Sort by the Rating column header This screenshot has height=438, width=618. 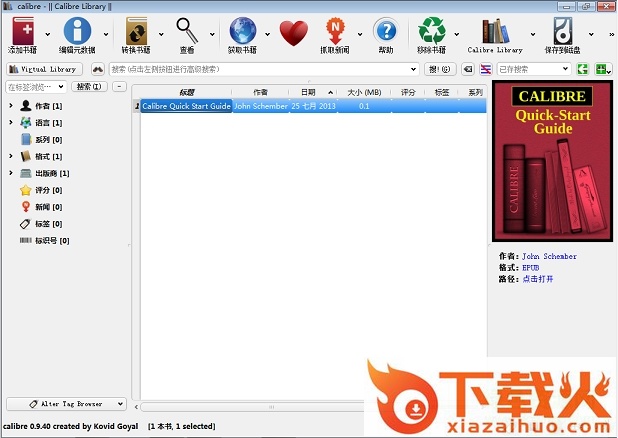(x=408, y=93)
